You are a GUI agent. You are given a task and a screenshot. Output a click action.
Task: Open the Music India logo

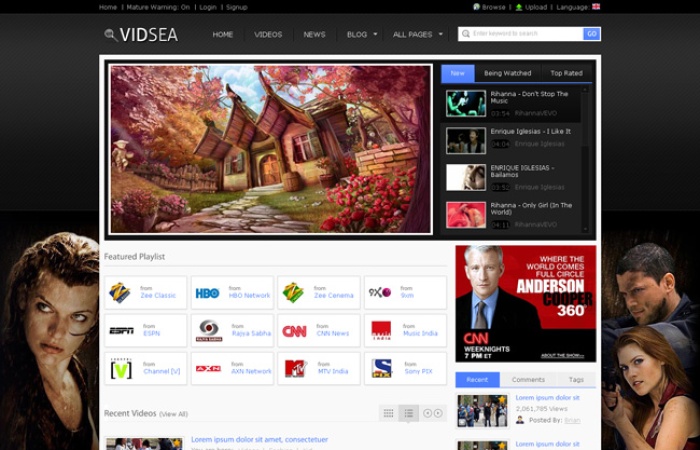coord(381,331)
